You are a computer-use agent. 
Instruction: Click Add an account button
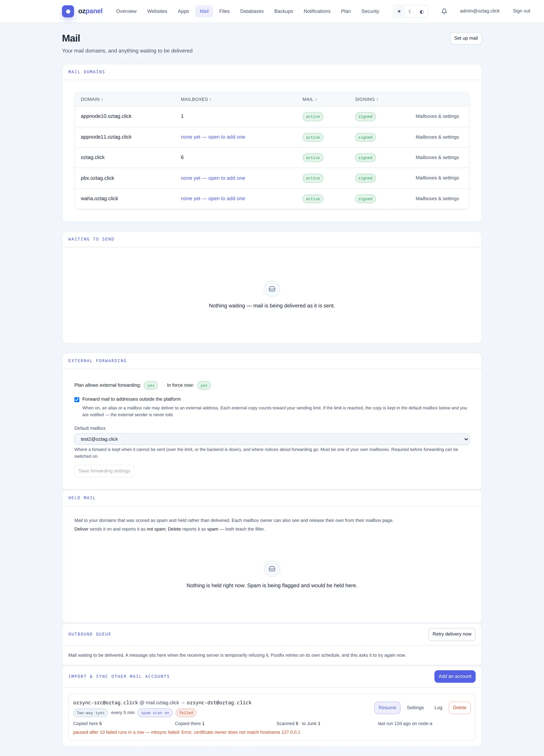coord(455,677)
